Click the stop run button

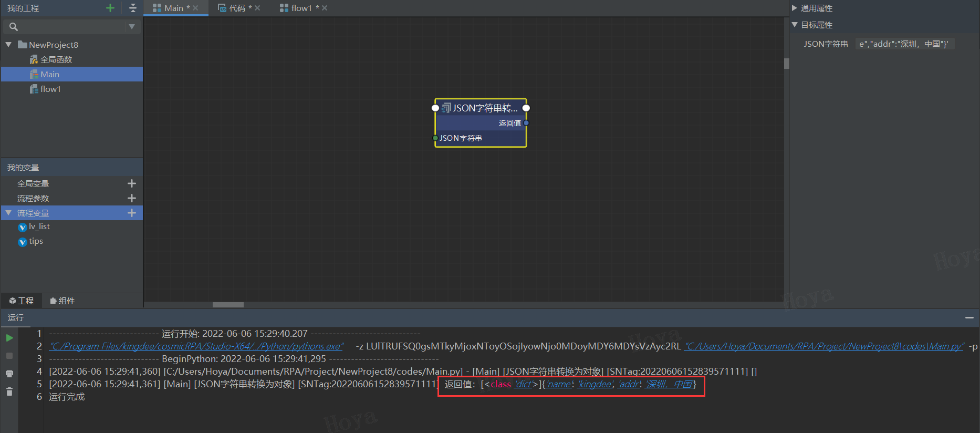tap(9, 356)
